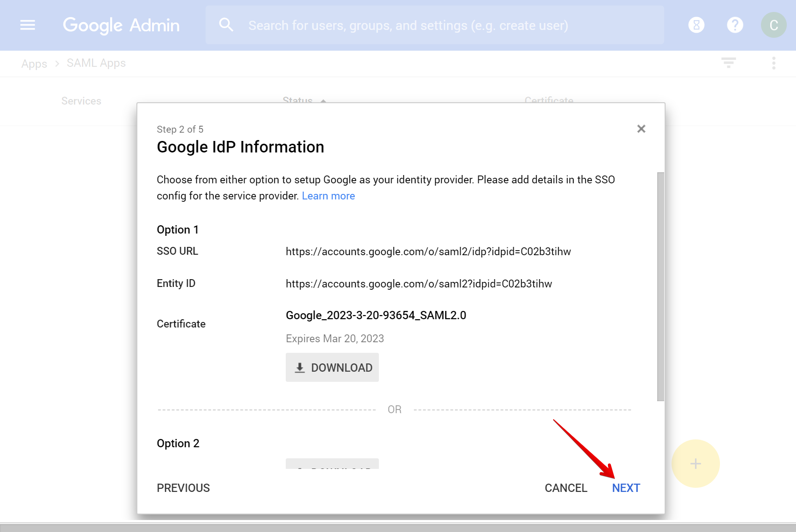The image size is (796, 532).
Task: Select the SSO URL value text
Action: pyautogui.click(x=428, y=251)
